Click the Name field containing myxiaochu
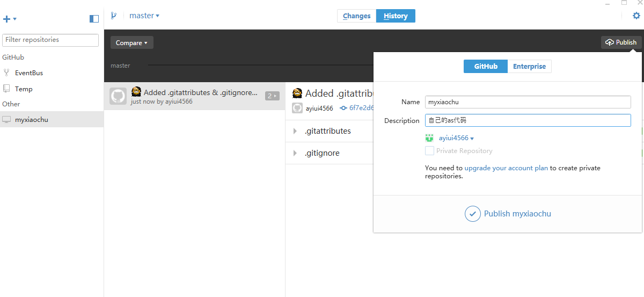This screenshot has height=297, width=644. click(528, 102)
